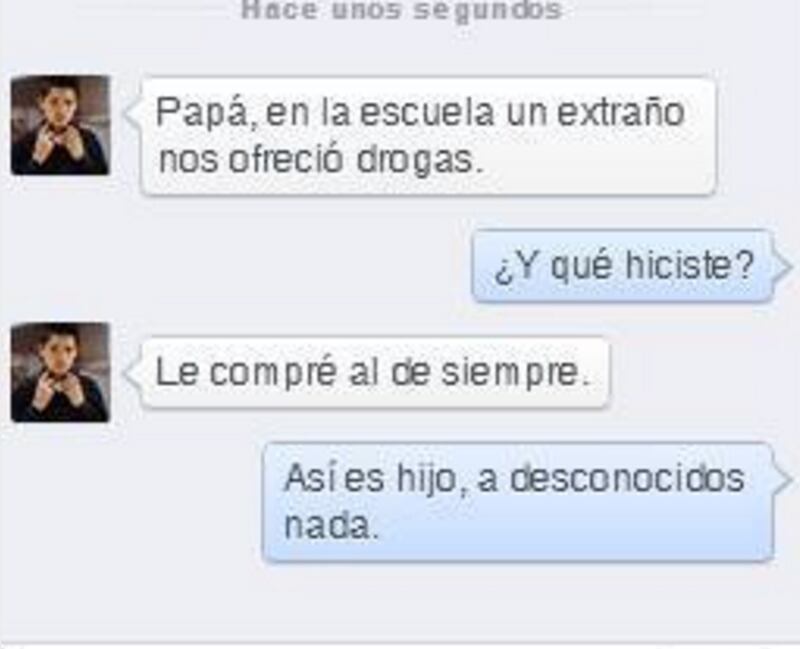
Task: Click the tail pointer of "Le compré" bubble
Action: (x=133, y=373)
